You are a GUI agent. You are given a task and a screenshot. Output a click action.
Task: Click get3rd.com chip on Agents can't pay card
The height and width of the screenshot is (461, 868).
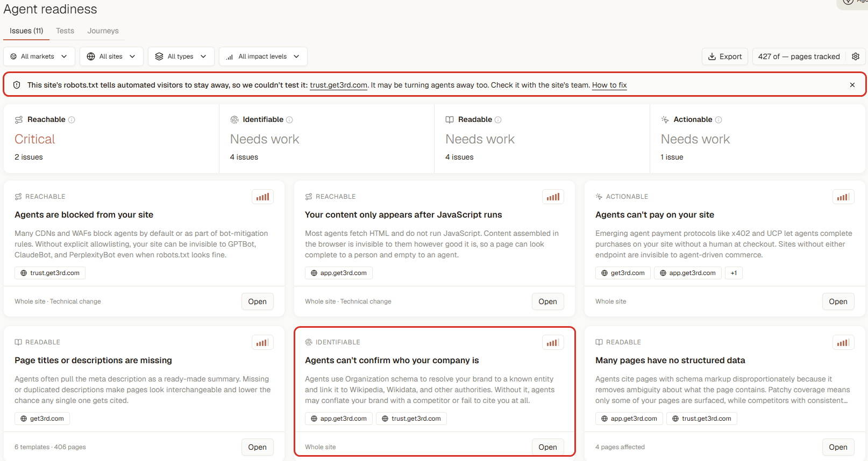pyautogui.click(x=623, y=273)
